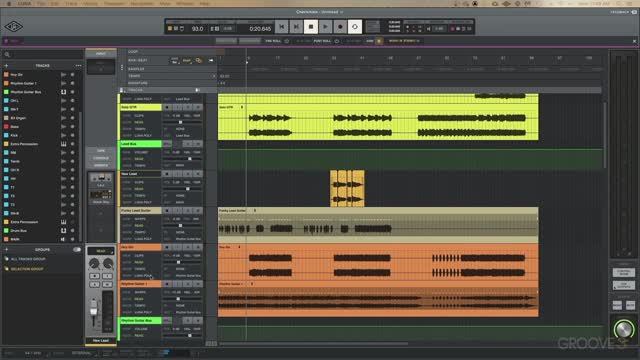This screenshot has height=360, width=640.
Task: Open the VOLUME view dropdown on Lead Bus
Action: point(141,152)
